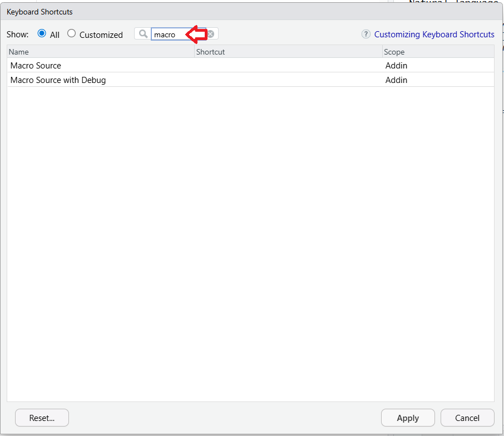Clear the search with the X icon
Image resolution: width=504 pixels, height=436 pixels.
click(211, 34)
